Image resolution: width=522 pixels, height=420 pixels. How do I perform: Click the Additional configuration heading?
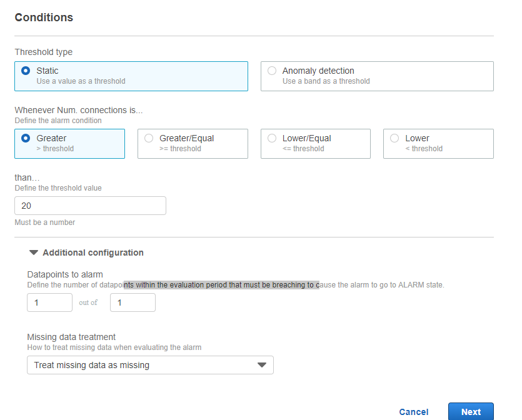[x=93, y=252]
